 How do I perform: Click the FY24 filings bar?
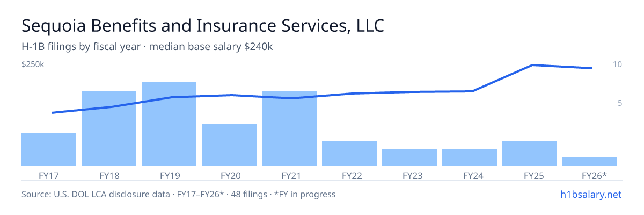click(x=470, y=157)
